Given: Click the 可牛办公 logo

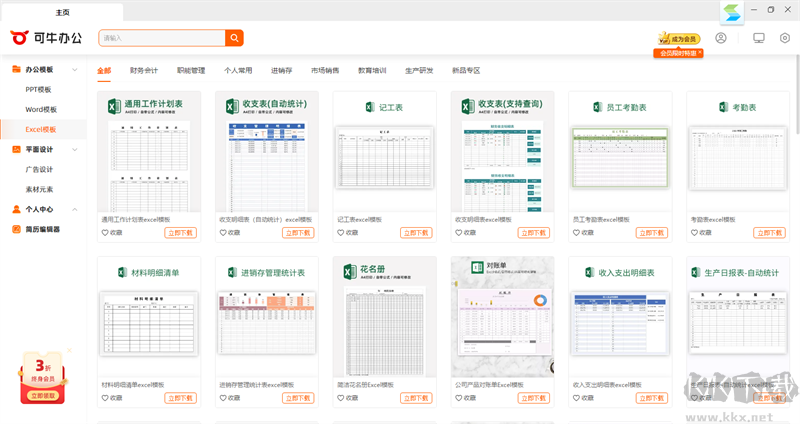Looking at the screenshot, I should coord(45,38).
